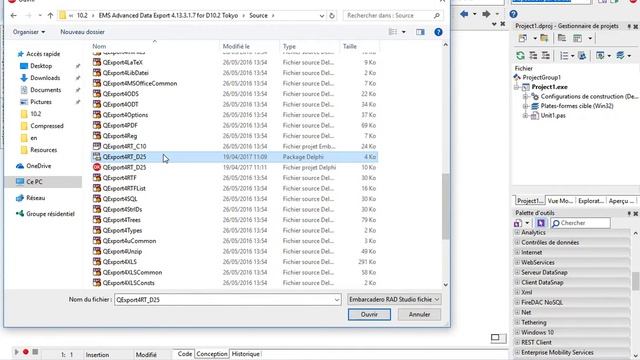Viewport: 640px width, 360px height.
Task: Select file QExport4RT_C10
Action: 234,146
